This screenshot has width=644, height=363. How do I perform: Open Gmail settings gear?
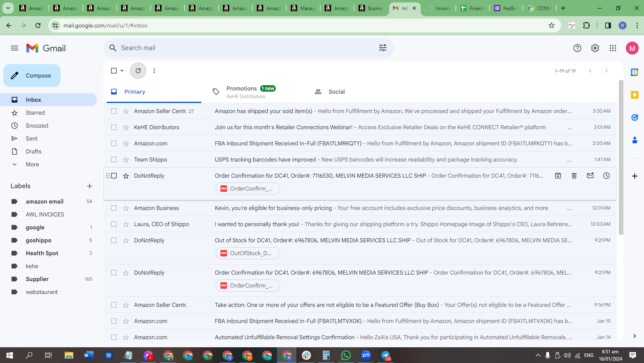pos(595,48)
